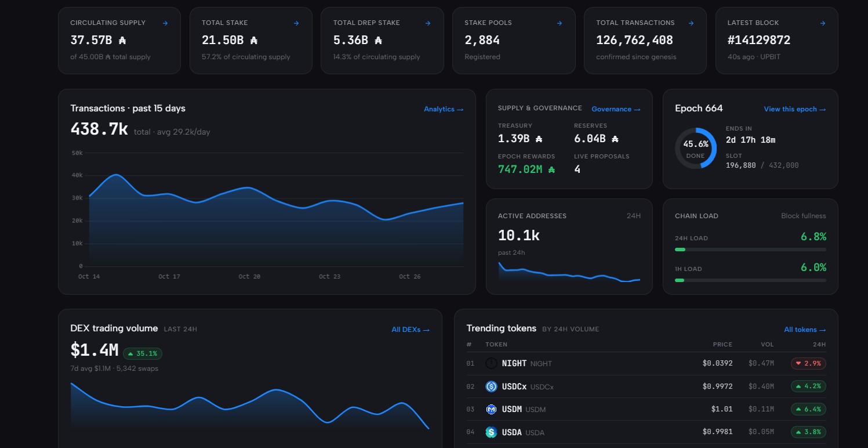The image size is (868, 448).
Task: Open the All tokens link
Action: click(x=805, y=330)
